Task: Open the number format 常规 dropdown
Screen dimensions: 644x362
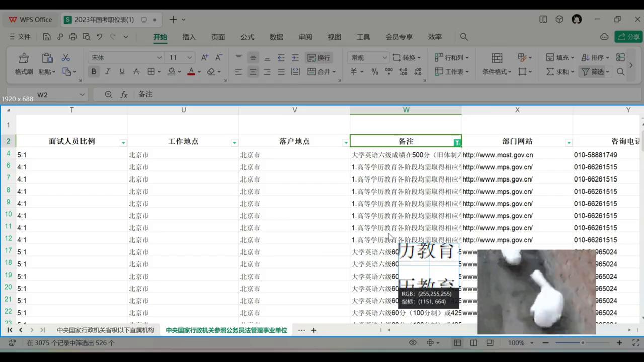Action: [x=385, y=57]
